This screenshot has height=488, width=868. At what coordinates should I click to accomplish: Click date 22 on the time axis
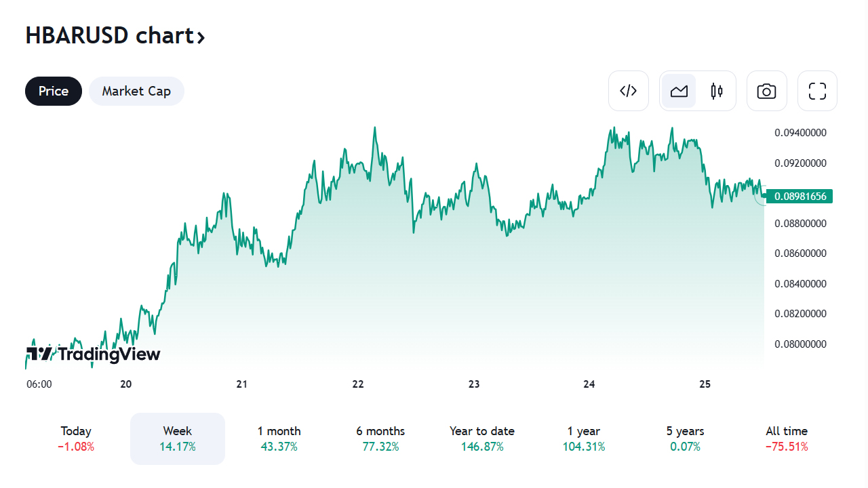358,384
